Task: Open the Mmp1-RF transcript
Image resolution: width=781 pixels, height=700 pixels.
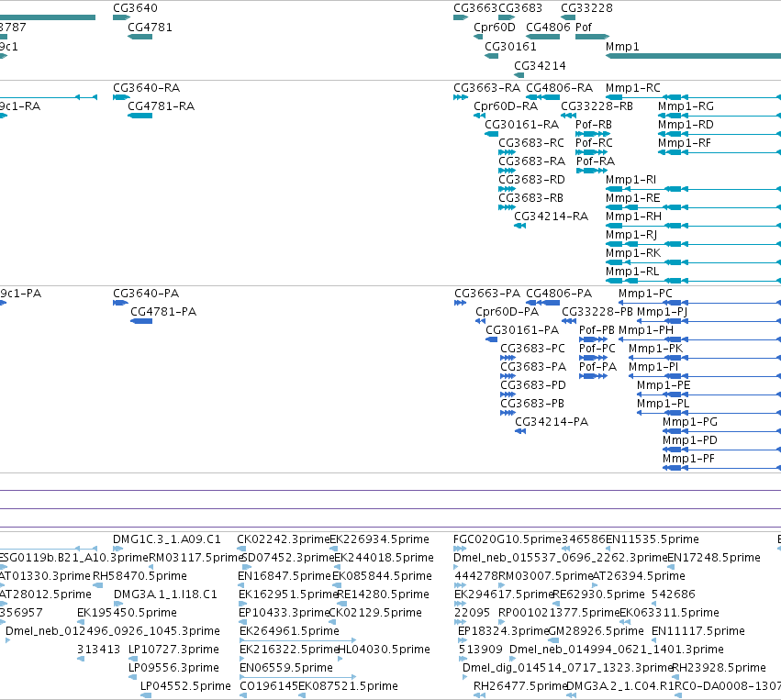Action: point(685,143)
